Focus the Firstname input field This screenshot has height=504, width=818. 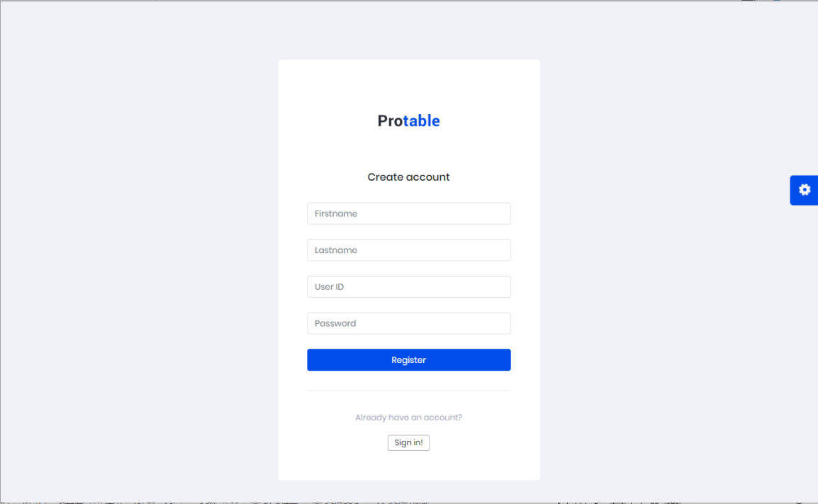point(408,213)
